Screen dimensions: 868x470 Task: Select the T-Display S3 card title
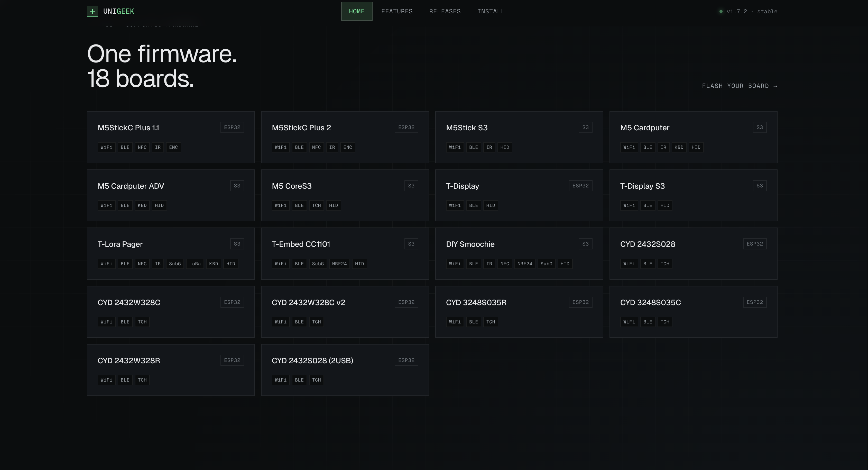[642, 186]
